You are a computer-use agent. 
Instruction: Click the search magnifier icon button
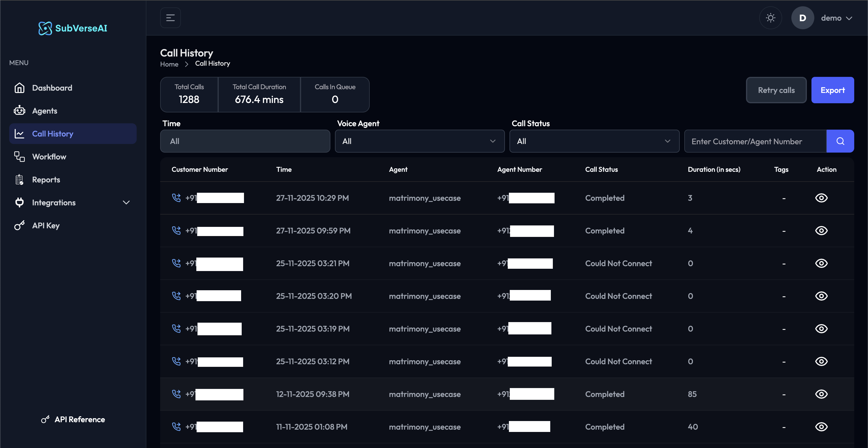840,141
